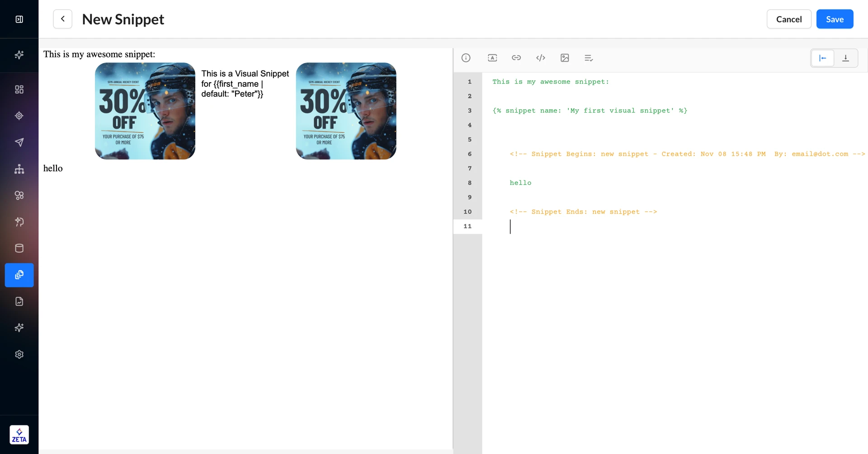Open the database cylinder icon in sidebar

(x=19, y=248)
